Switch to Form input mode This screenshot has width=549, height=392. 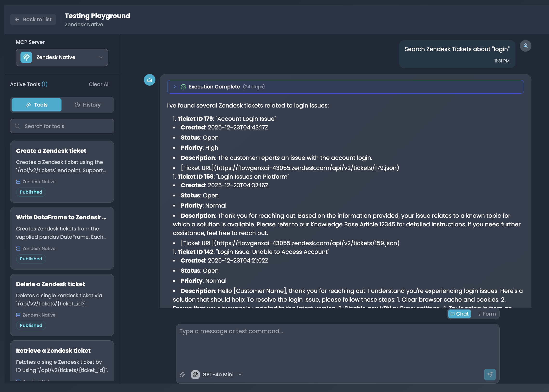(x=487, y=314)
